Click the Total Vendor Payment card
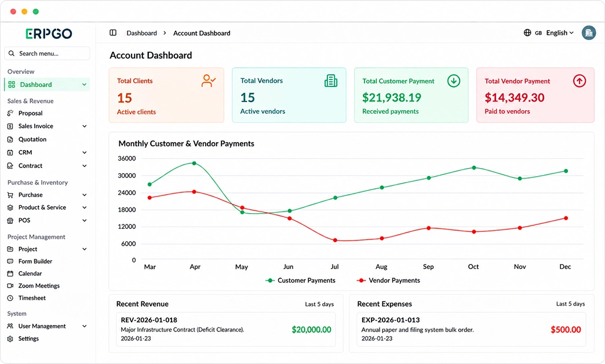Viewport: 605px width, 364px height. tap(535, 95)
